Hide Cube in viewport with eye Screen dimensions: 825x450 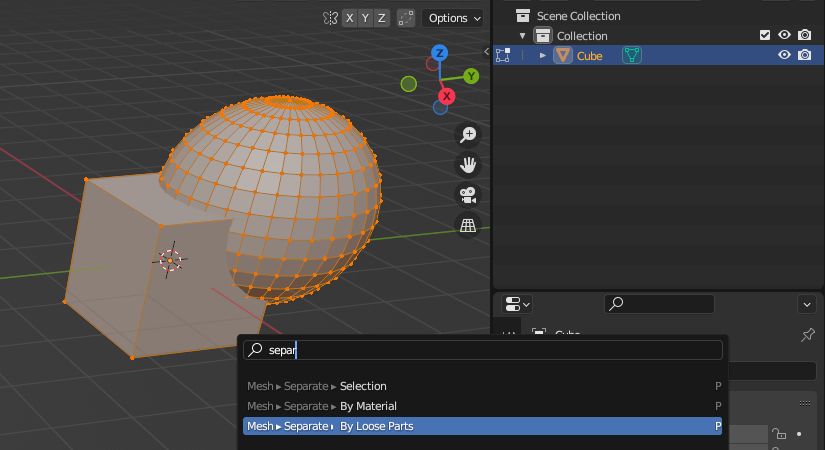[784, 55]
